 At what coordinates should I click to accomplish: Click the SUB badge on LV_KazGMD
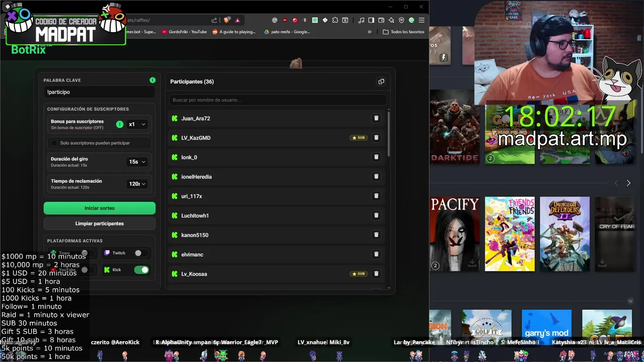click(359, 137)
